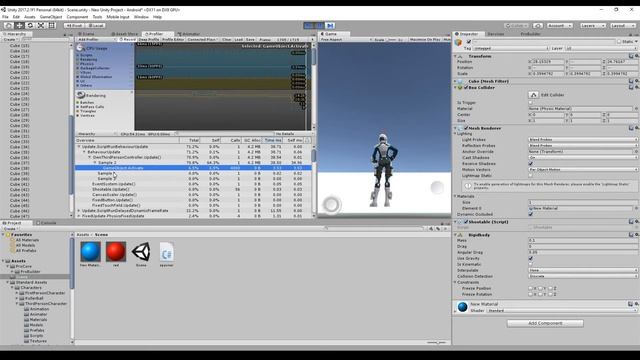Toggle the Mesh Renderer enabled checkbox
Image resolution: width=640 pixels, height=360 pixels.
click(466, 128)
